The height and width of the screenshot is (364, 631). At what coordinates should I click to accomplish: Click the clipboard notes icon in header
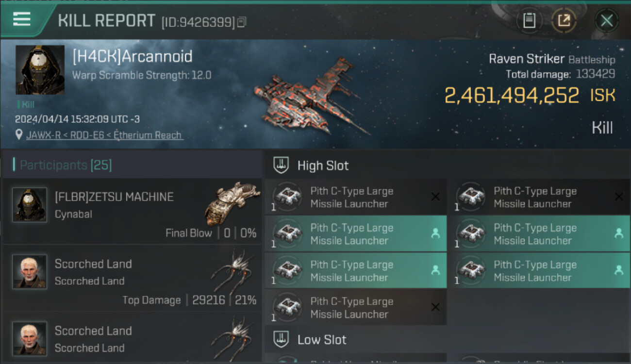click(x=529, y=20)
